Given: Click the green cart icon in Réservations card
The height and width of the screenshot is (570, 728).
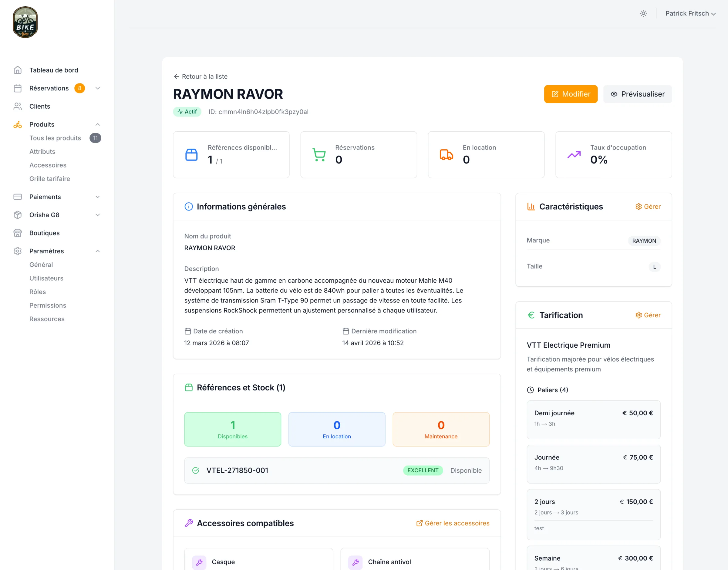Looking at the screenshot, I should click(x=319, y=155).
